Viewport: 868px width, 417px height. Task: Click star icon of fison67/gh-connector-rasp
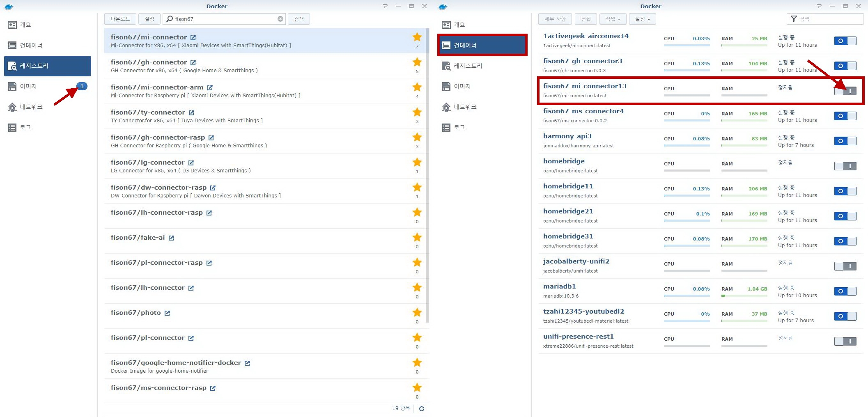[x=417, y=137]
